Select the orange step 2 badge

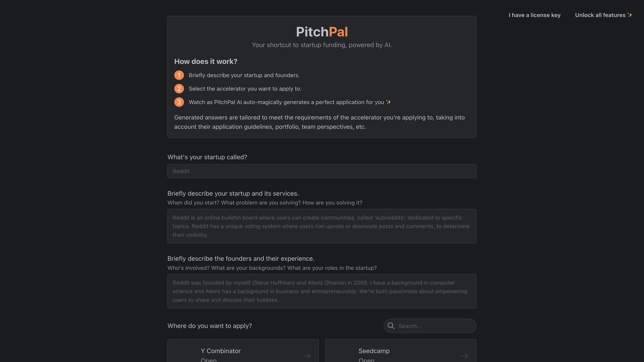[x=179, y=88]
